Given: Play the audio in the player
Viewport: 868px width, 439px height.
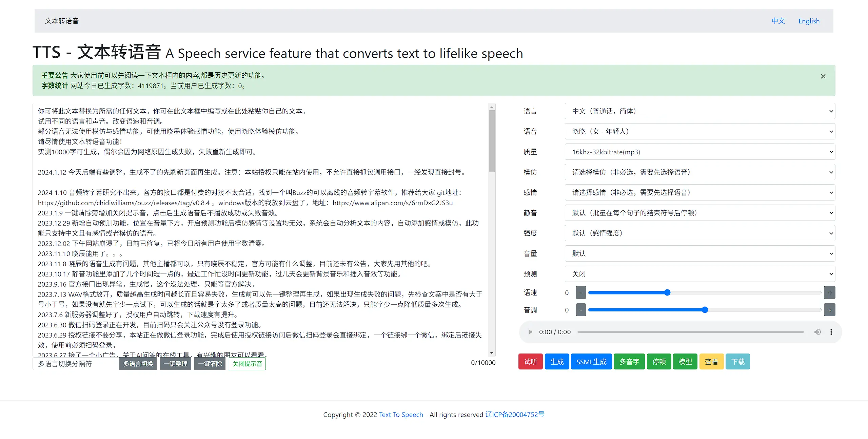Looking at the screenshot, I should 530,332.
